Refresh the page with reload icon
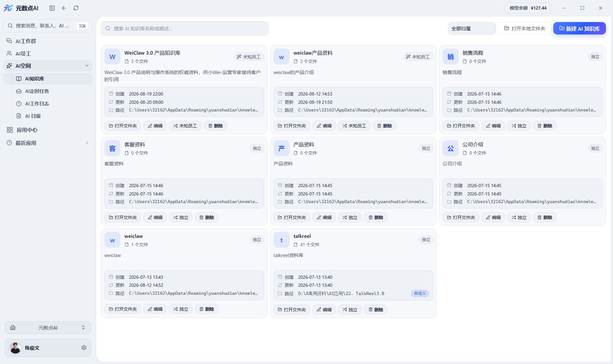 pyautogui.click(x=76, y=8)
